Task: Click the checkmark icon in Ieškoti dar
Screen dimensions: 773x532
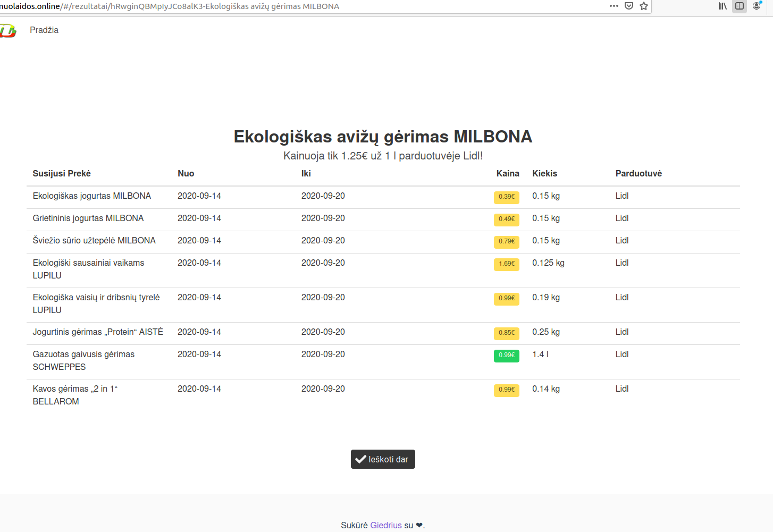Action: click(x=360, y=459)
